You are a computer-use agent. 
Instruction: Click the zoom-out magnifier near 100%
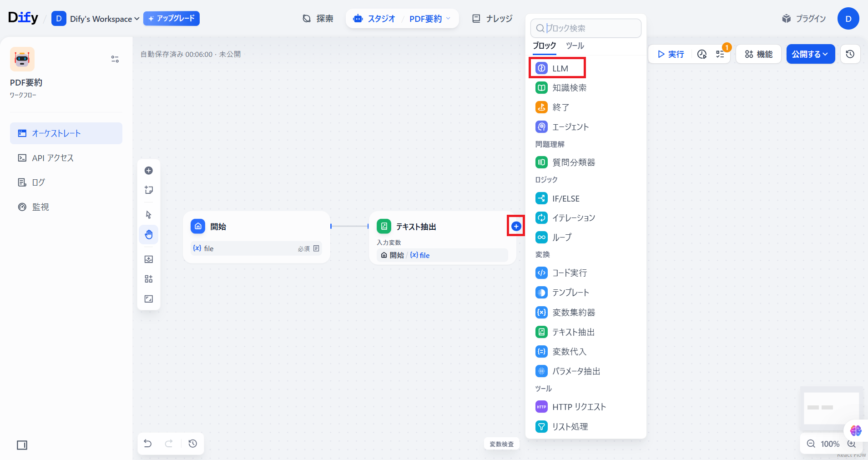pos(811,444)
